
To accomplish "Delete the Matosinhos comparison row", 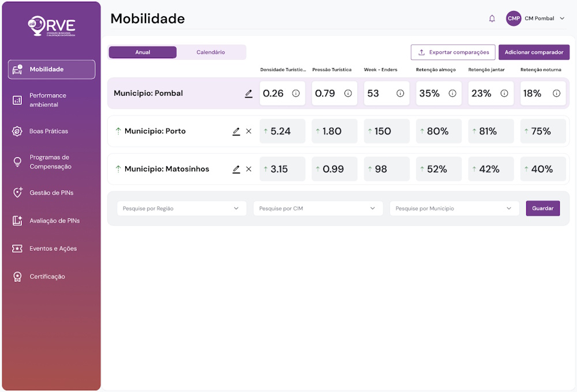I will [x=249, y=169].
